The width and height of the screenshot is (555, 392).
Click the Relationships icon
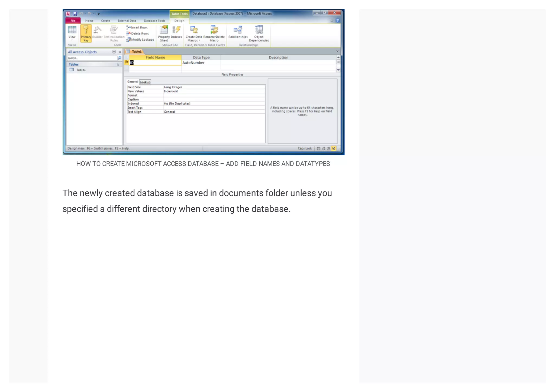point(238,30)
